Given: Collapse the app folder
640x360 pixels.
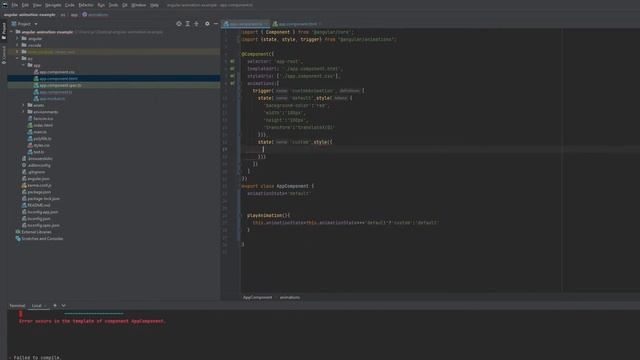Looking at the screenshot, I should tap(23, 65).
